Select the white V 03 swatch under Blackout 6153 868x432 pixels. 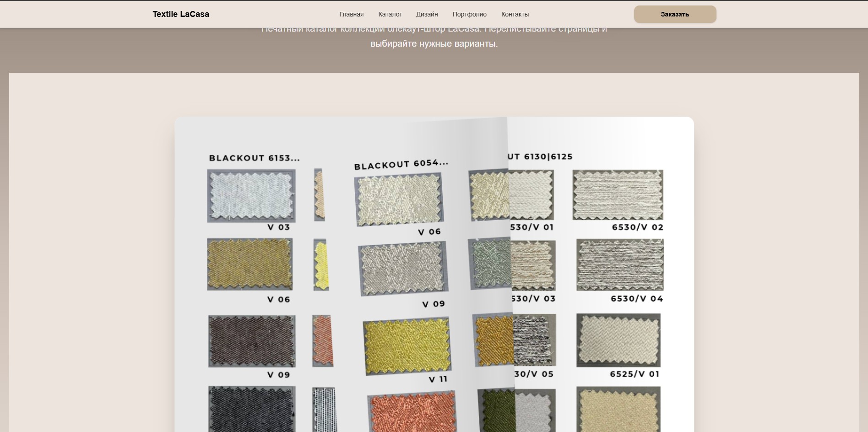[x=251, y=196]
